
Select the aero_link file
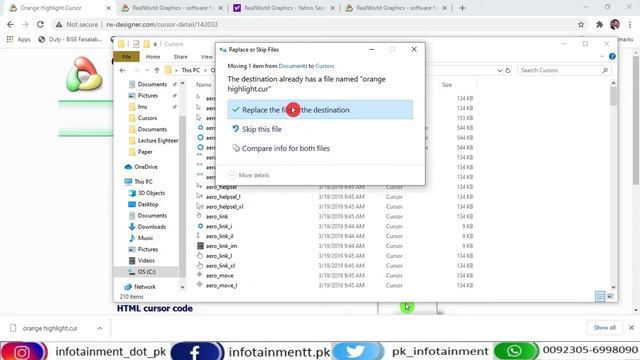coord(217,216)
